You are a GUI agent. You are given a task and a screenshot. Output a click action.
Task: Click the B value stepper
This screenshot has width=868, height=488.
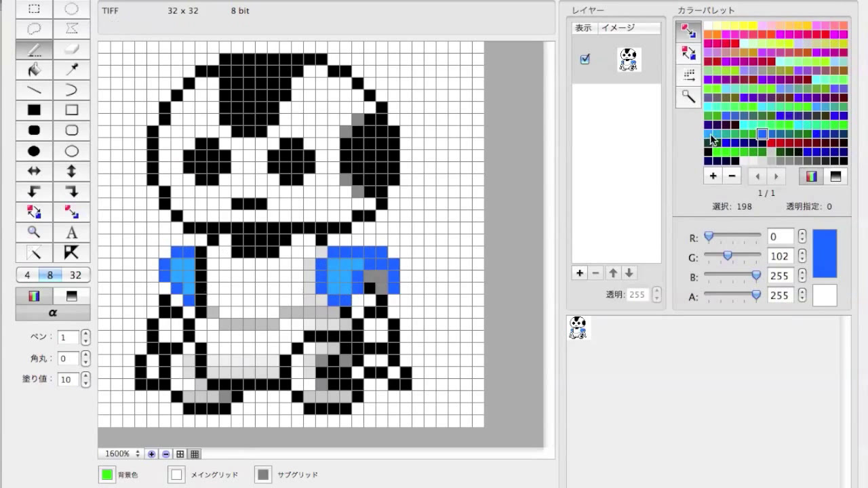pyautogui.click(x=802, y=276)
